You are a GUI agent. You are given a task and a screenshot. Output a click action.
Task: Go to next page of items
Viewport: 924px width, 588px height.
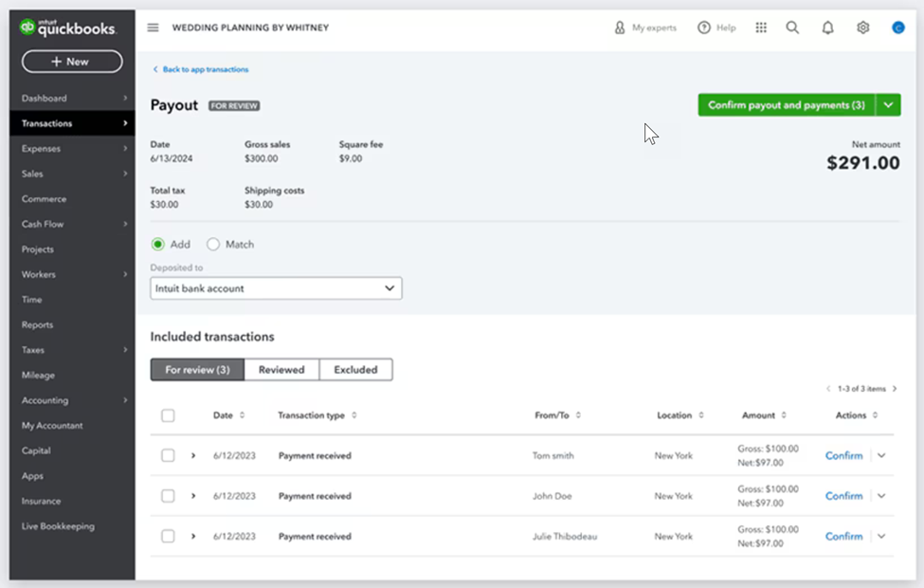[895, 389]
